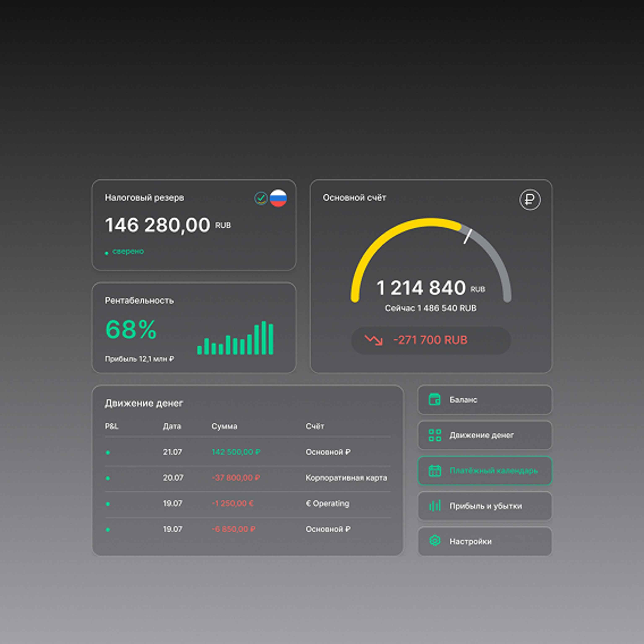Click the green P&L dot in 20.07 row
Image resolution: width=644 pixels, height=644 pixels.
click(x=108, y=478)
